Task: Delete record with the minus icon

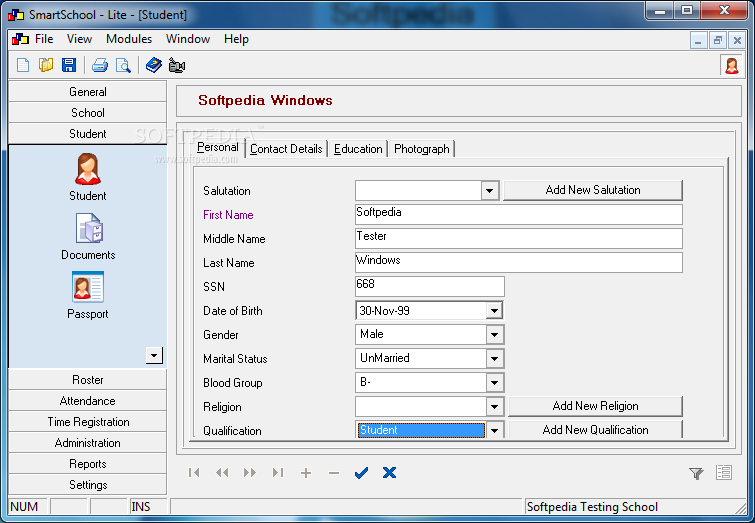Action: click(x=334, y=473)
